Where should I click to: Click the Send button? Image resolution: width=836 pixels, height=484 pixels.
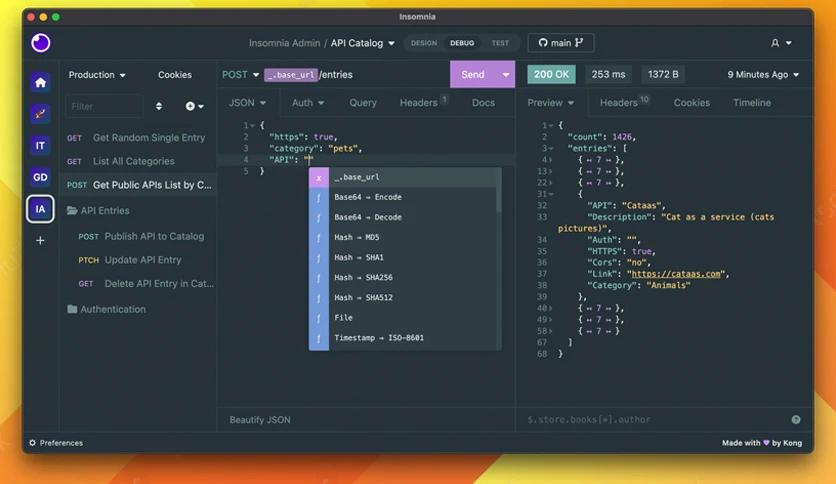473,75
